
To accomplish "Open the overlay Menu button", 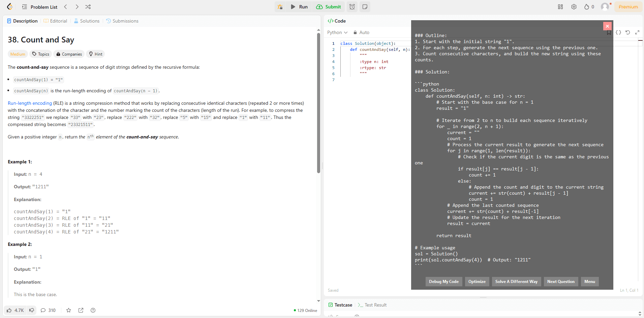I will [x=590, y=282].
